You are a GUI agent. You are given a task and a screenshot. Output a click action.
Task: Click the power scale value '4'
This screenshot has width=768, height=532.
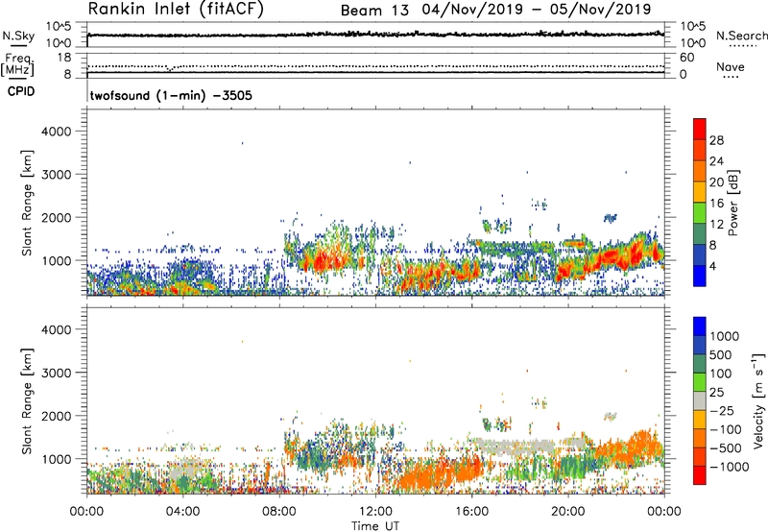[712, 266]
